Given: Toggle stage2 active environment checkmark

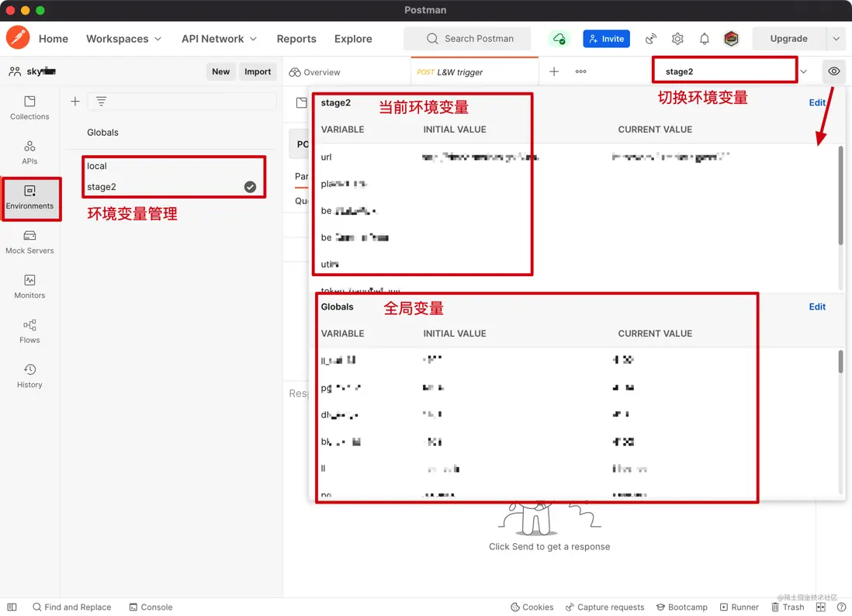Looking at the screenshot, I should point(250,187).
